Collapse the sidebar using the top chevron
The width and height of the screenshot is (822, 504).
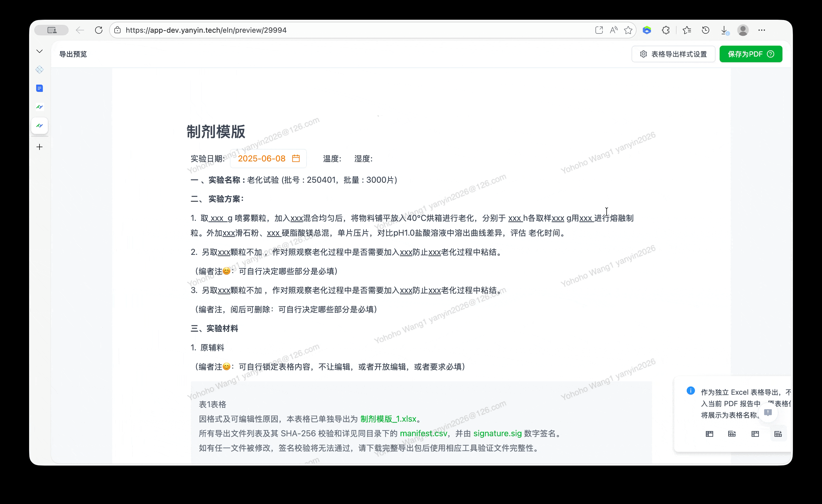click(39, 51)
